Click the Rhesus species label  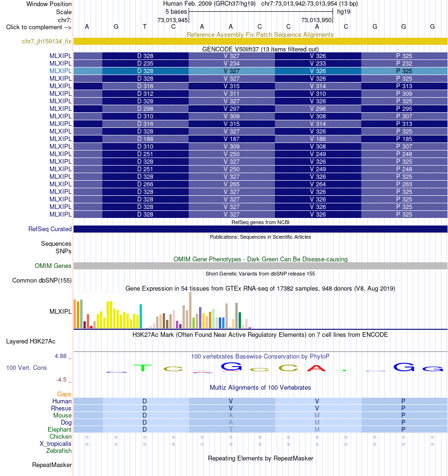(x=61, y=409)
